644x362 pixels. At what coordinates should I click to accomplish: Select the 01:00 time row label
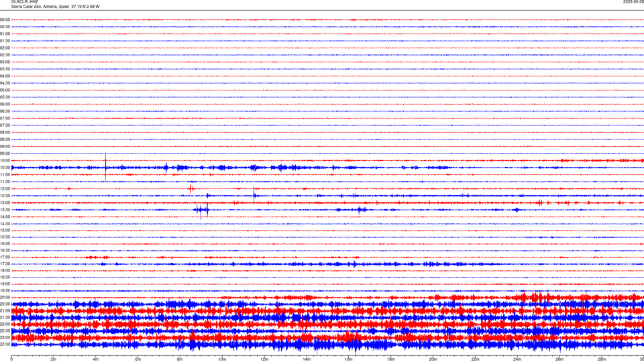[x=5, y=34]
